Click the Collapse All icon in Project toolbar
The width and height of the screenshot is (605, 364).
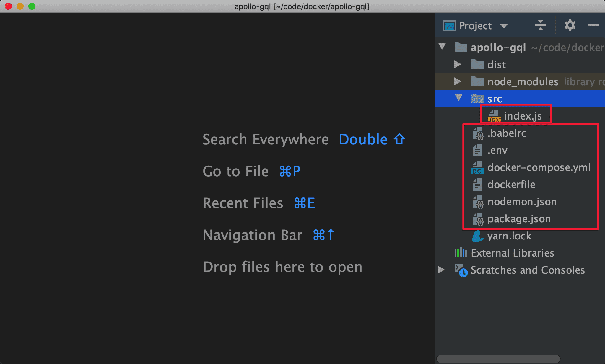pos(540,25)
